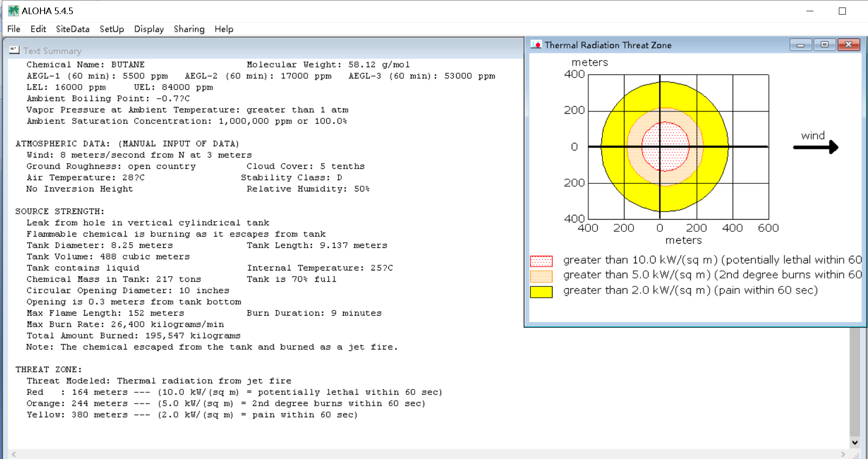Minimize the Thermal Radiation Threat Zone window
The width and height of the screenshot is (868, 459).
(801, 45)
